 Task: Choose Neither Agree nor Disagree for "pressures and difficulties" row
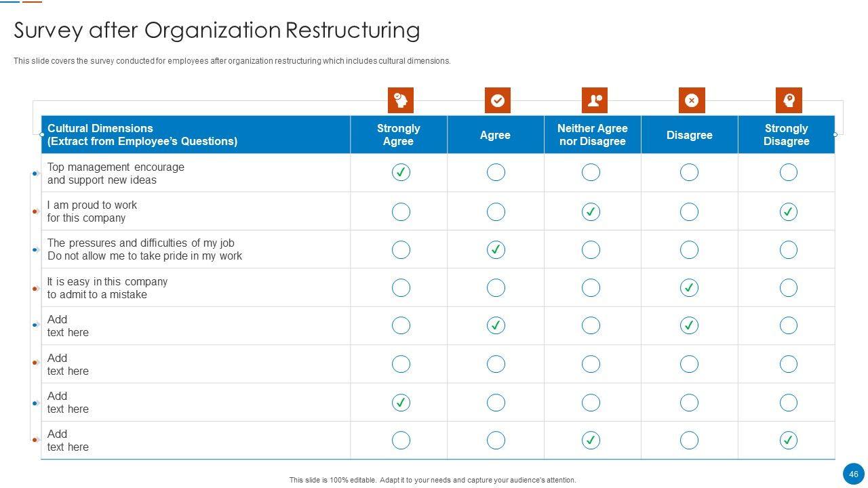591,249
